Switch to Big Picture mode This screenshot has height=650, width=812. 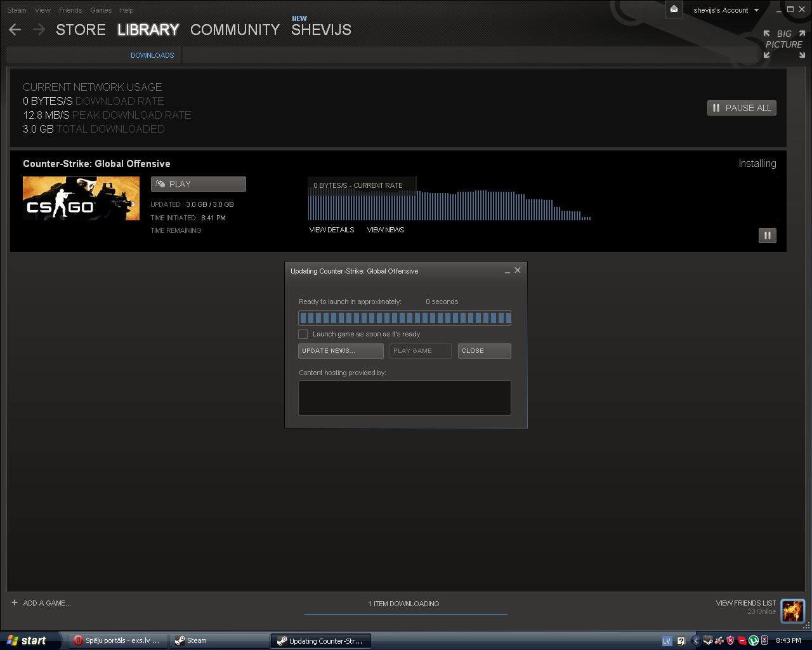pos(784,43)
